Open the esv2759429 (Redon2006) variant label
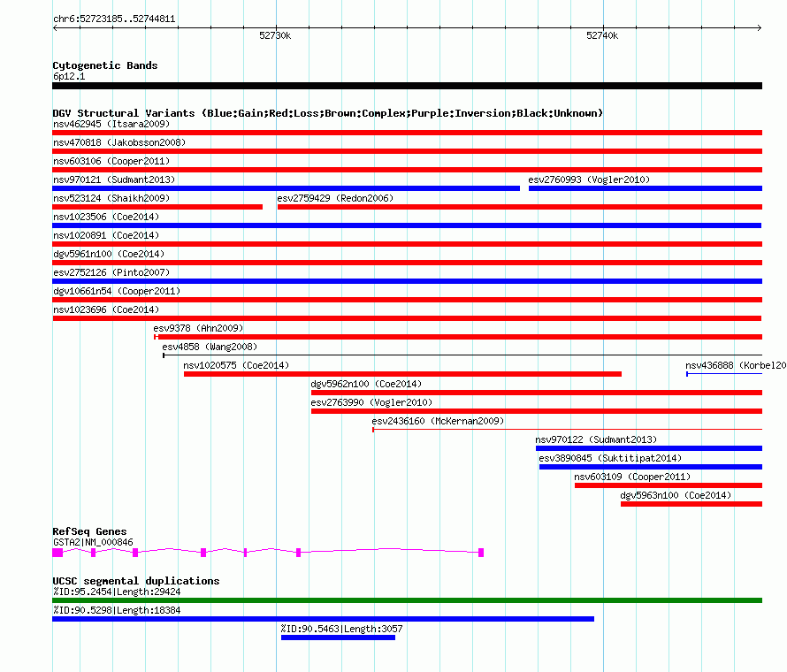The image size is (787, 672). pos(335,198)
